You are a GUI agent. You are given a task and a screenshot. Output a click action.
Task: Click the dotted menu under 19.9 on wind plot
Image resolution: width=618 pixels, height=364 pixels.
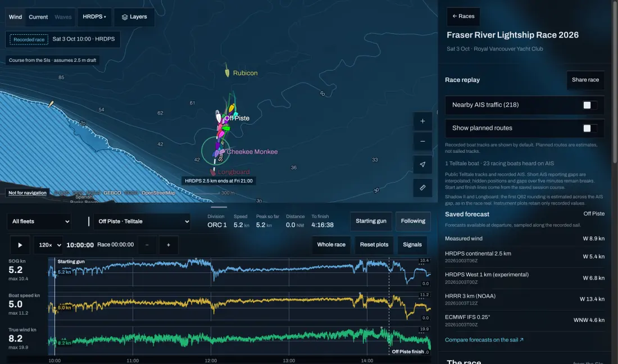click(x=421, y=333)
